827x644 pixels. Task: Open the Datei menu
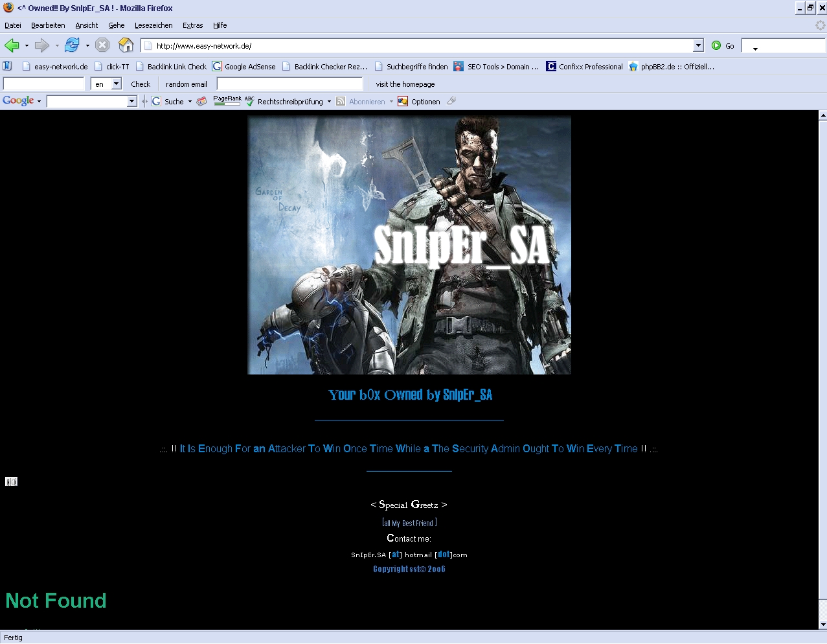13,25
